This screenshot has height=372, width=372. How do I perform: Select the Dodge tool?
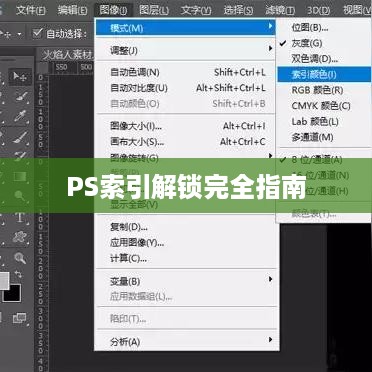point(21,196)
